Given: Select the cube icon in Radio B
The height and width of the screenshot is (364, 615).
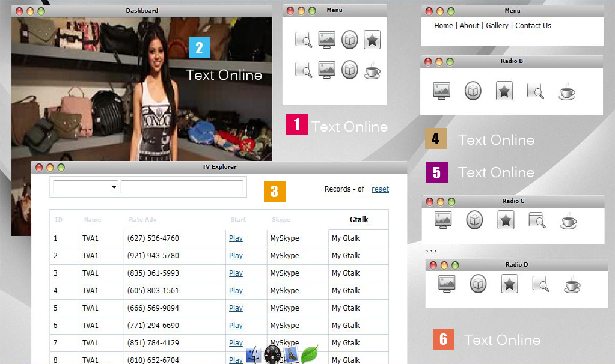Looking at the screenshot, I should click(x=473, y=91).
